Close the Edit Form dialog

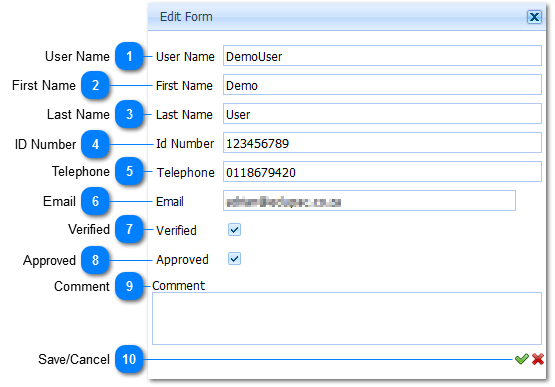pos(534,17)
